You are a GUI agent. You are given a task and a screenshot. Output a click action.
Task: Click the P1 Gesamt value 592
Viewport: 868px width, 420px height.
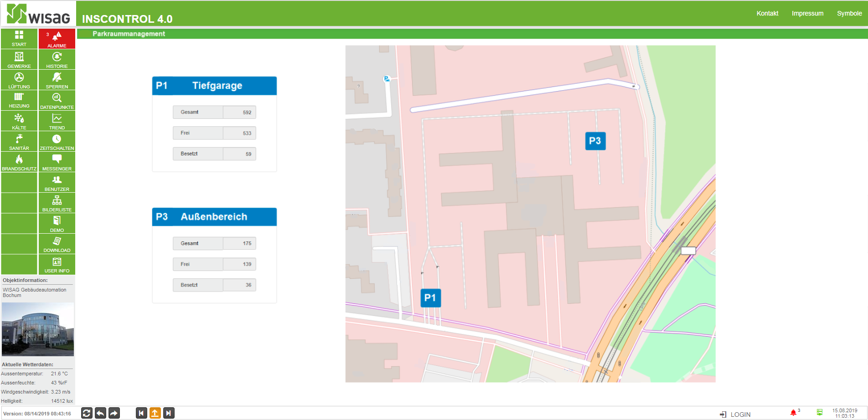(239, 112)
